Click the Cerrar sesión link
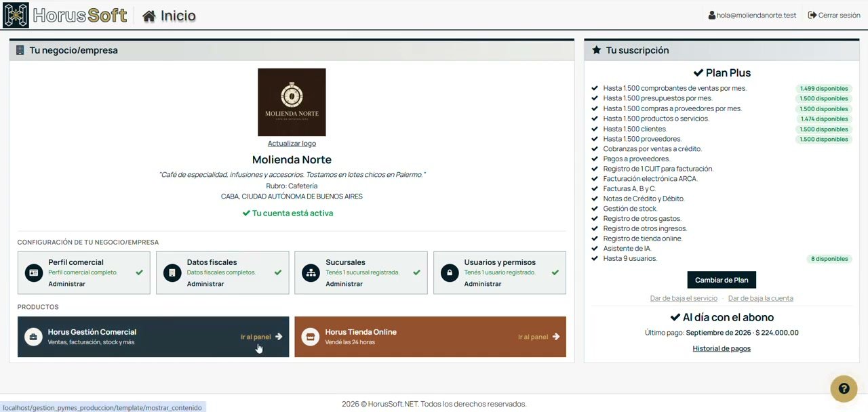 coord(840,15)
